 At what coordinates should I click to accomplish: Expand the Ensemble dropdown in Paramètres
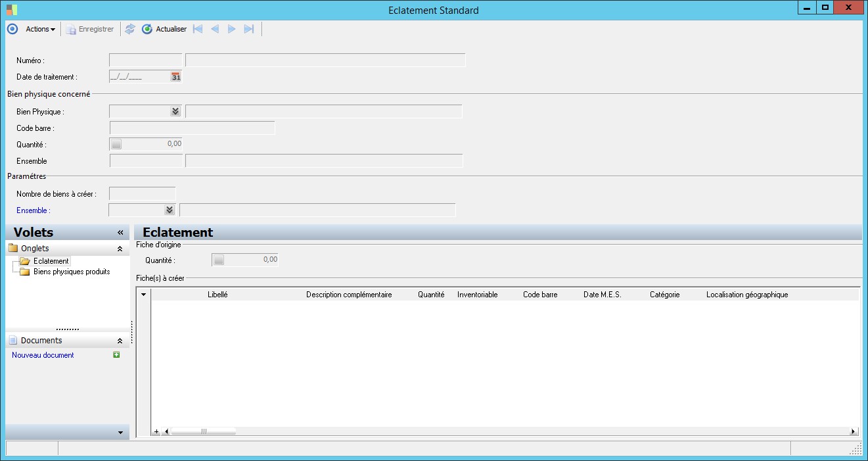coord(170,210)
